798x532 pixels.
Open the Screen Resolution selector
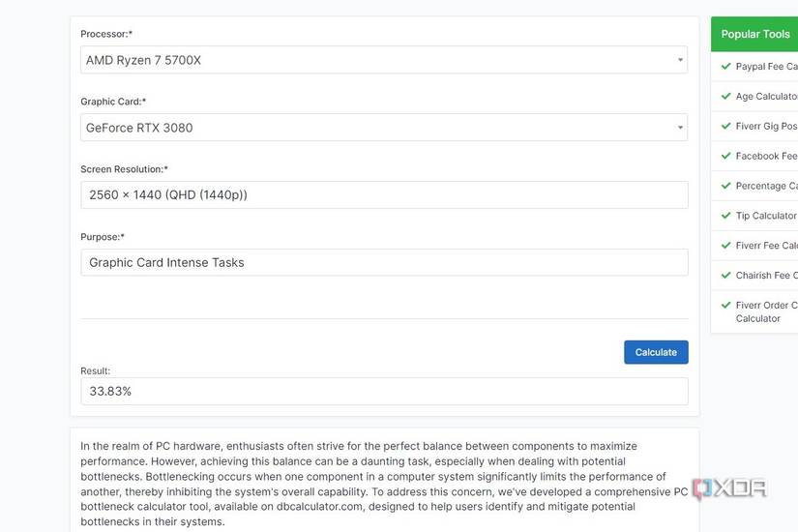pyautogui.click(x=384, y=194)
